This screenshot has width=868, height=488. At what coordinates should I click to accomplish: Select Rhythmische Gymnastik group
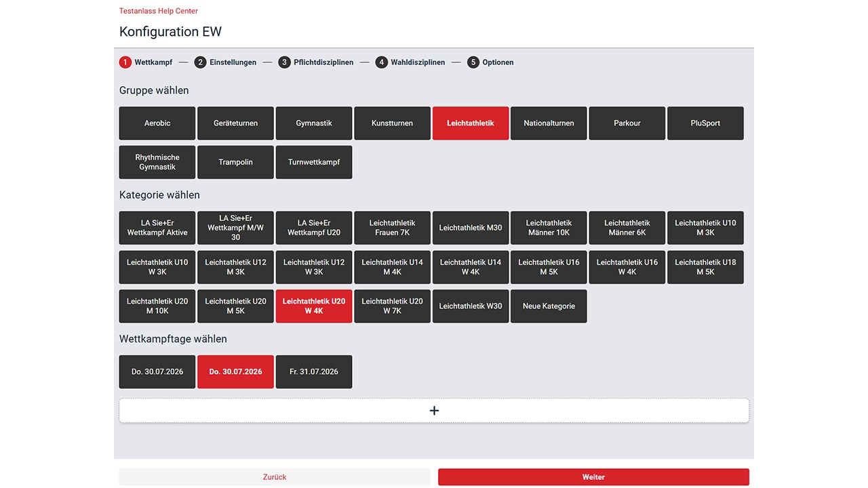click(157, 163)
